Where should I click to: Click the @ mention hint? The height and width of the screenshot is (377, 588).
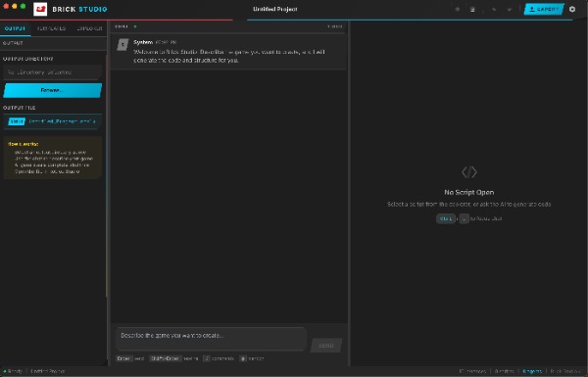tap(252, 358)
